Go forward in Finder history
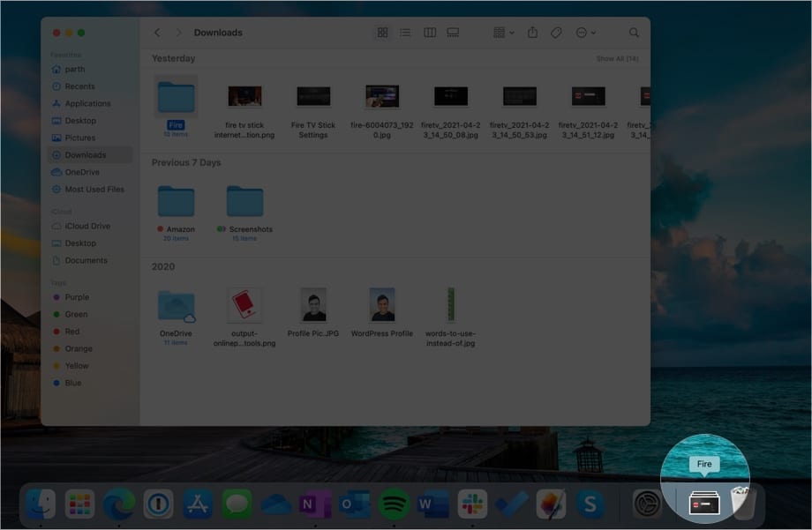 click(178, 33)
